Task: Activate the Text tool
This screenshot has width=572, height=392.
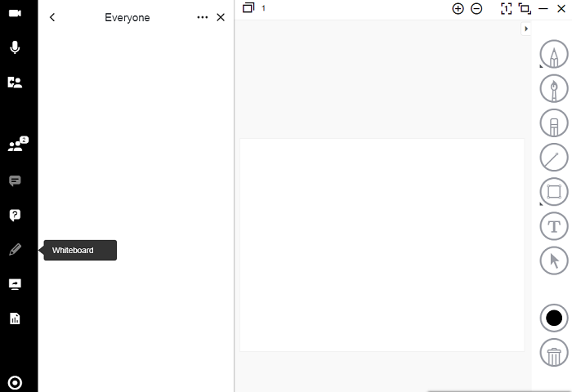Action: 554,226
